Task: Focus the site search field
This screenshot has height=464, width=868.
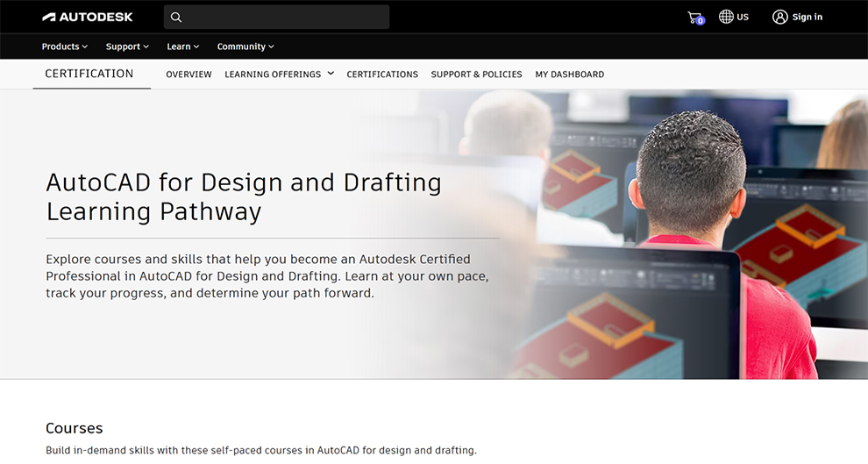Action: [x=276, y=18]
